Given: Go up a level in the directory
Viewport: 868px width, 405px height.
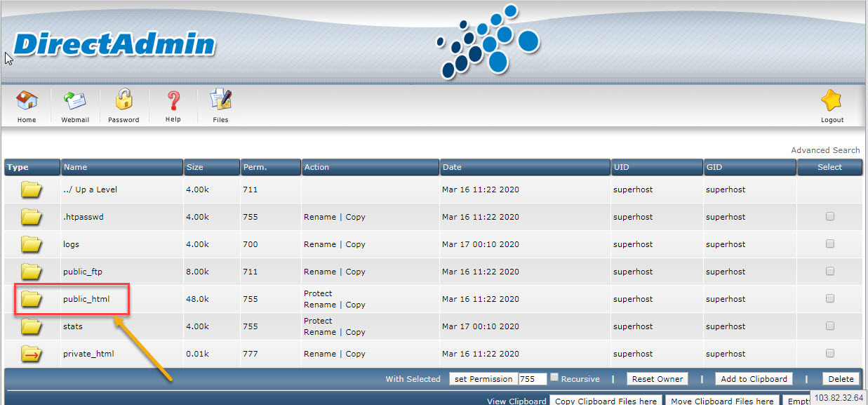Looking at the screenshot, I should point(92,190).
